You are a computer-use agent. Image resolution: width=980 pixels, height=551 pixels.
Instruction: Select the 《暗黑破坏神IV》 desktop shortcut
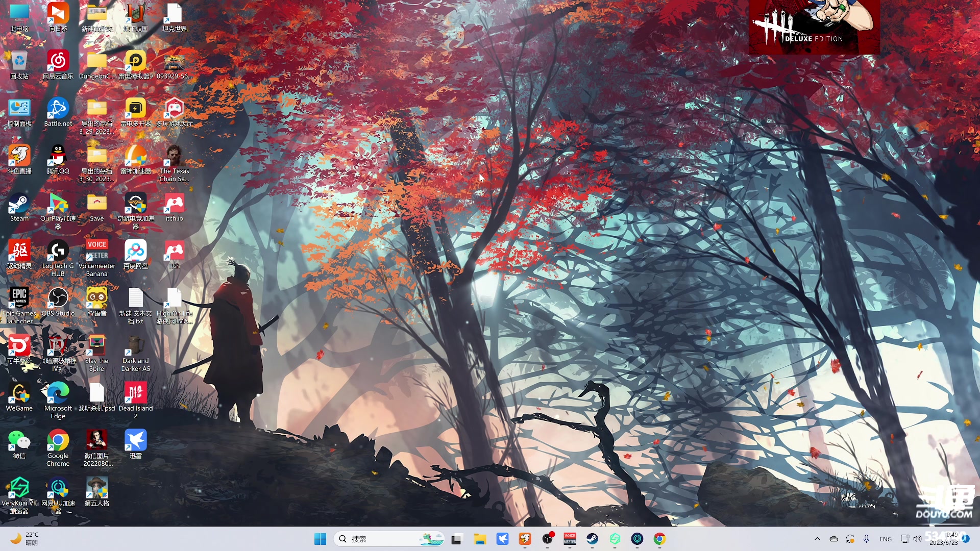(x=58, y=354)
